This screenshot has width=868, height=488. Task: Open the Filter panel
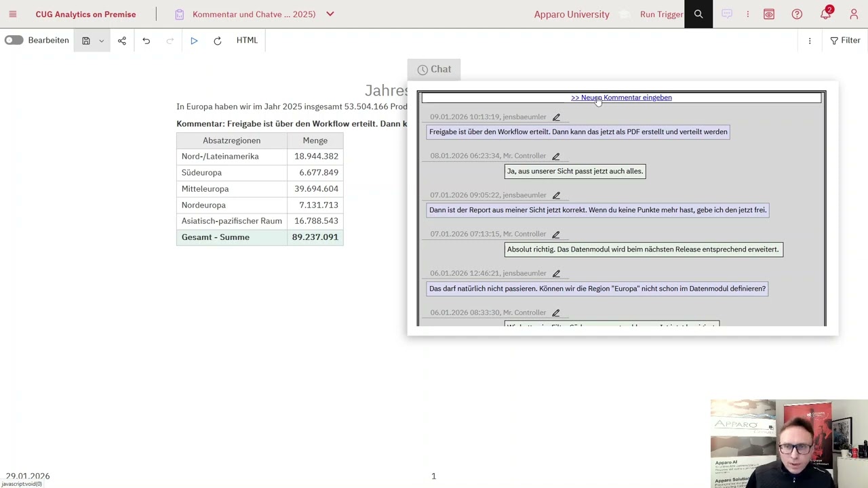point(845,41)
